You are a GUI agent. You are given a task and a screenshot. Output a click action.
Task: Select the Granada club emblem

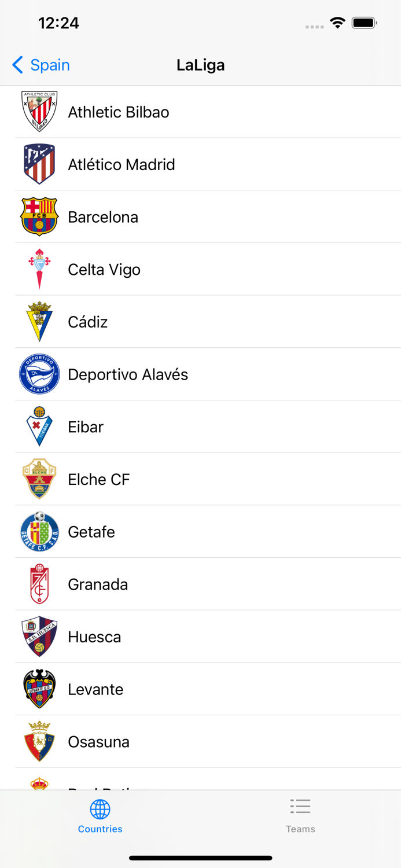click(39, 584)
